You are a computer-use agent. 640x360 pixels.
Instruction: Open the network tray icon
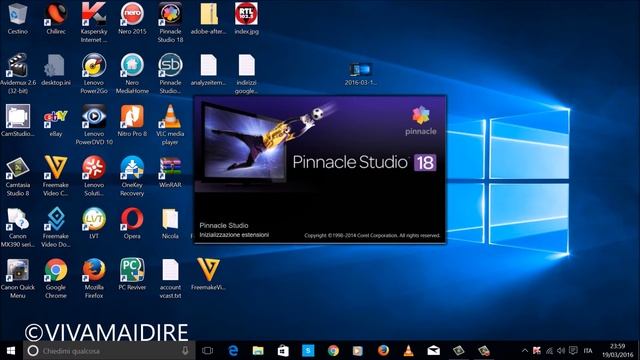tap(549, 351)
